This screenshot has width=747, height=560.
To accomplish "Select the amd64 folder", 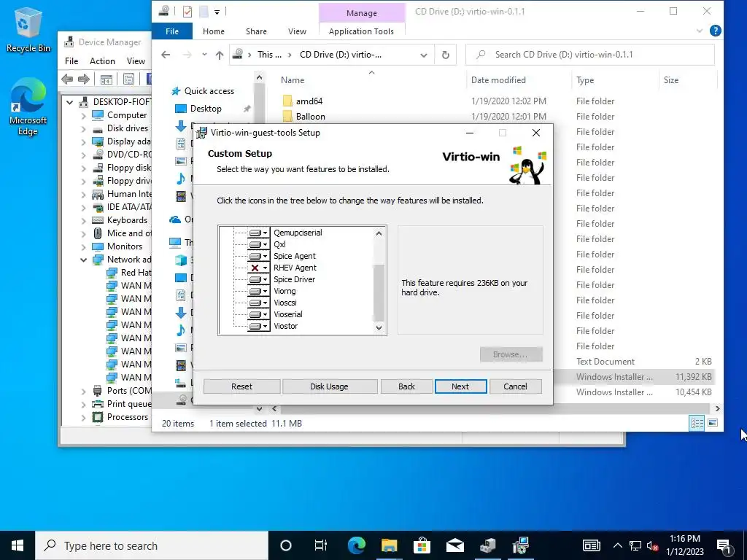I will coord(309,101).
